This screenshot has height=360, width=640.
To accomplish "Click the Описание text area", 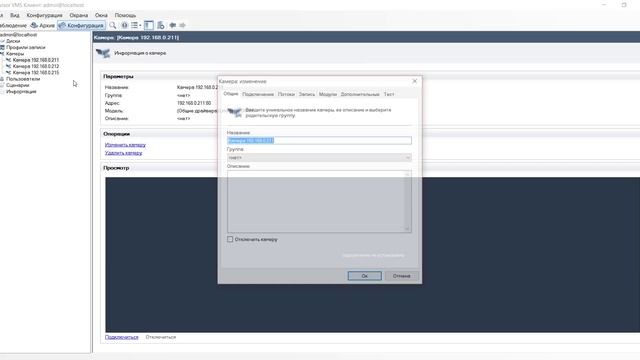I will (x=319, y=202).
